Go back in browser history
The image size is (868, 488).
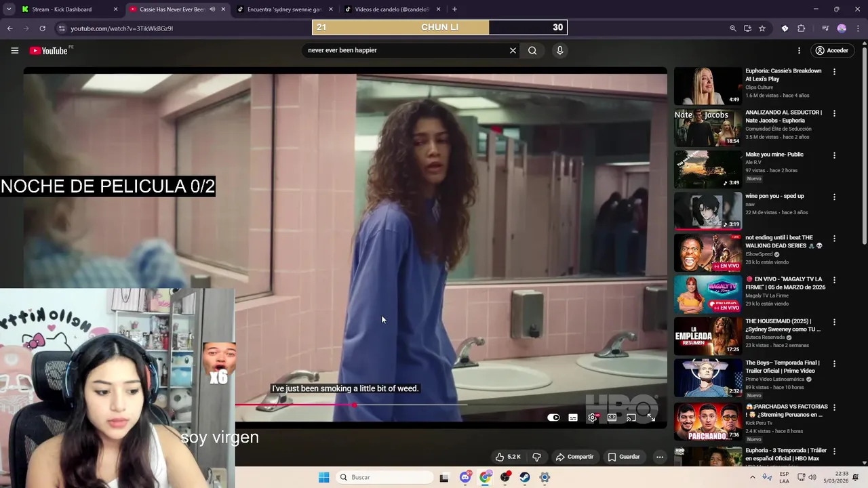[x=9, y=28]
